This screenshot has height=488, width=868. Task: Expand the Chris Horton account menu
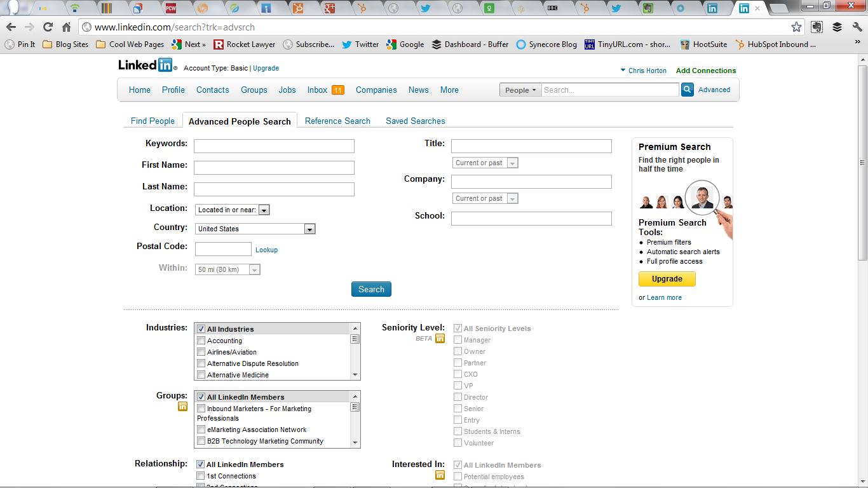pos(643,71)
